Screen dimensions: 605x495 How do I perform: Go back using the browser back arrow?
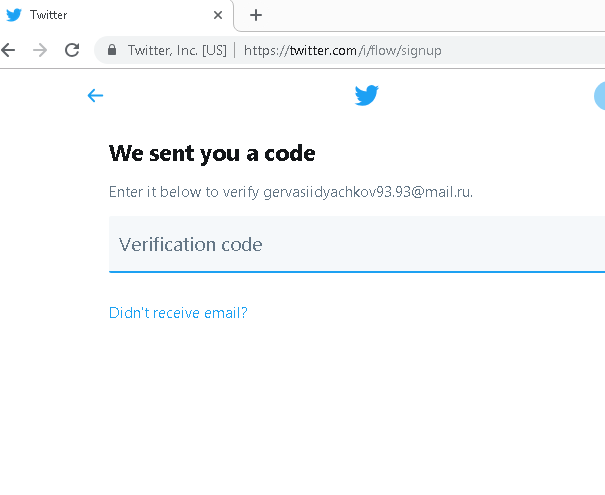9,50
